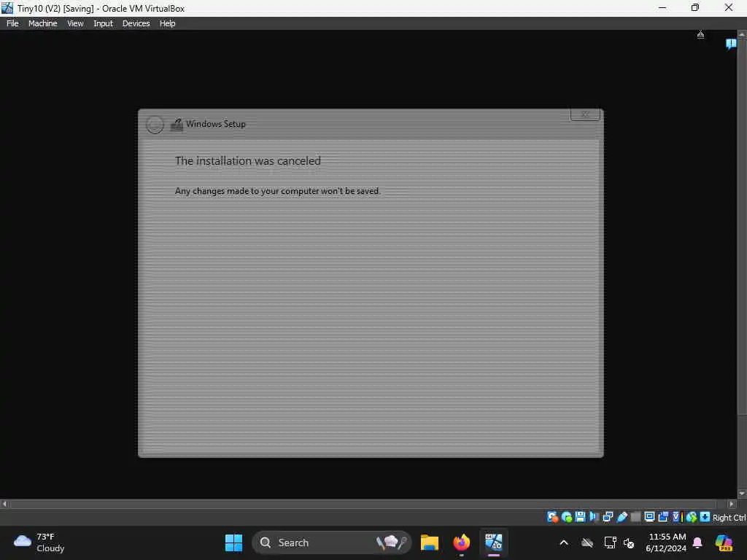747x560 pixels.
Task: Click the grayed shared folders indicator
Action: pyautogui.click(x=635, y=517)
